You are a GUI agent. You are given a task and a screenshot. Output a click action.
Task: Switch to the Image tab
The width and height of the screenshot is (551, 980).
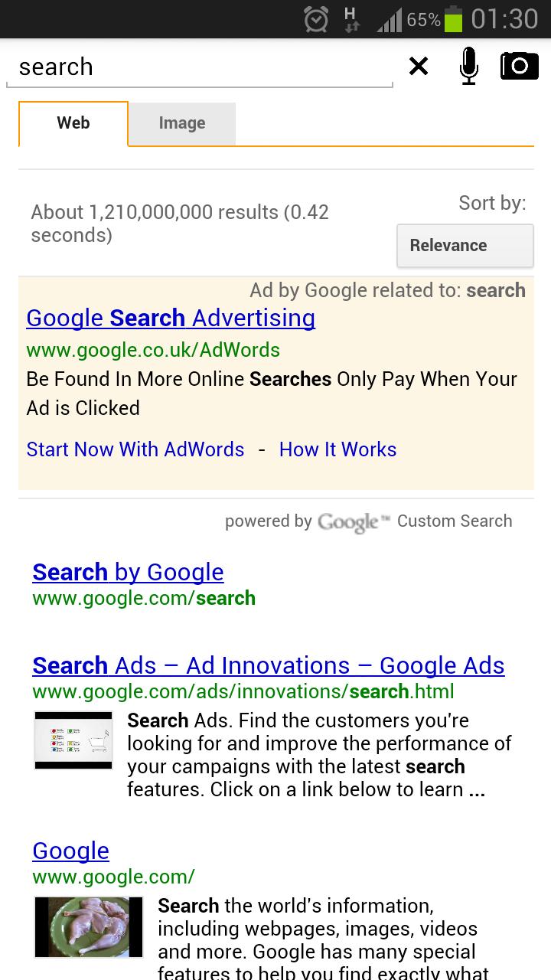(x=181, y=123)
